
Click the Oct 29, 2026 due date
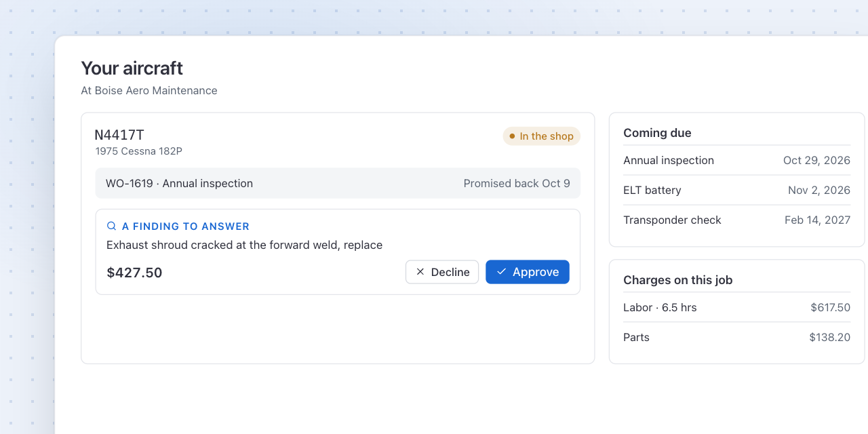pos(816,161)
